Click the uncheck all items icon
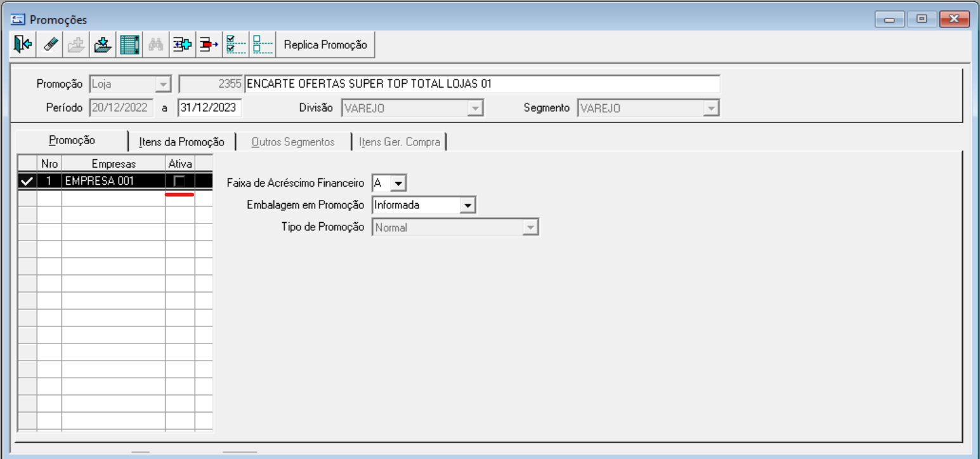980x459 pixels. [262, 45]
